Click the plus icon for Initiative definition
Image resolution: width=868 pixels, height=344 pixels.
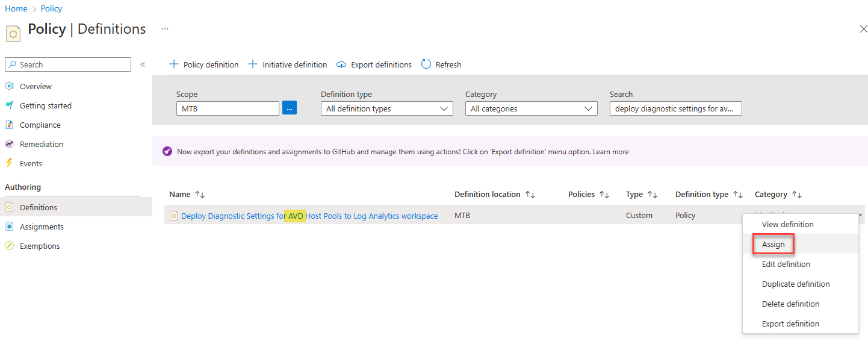(253, 64)
